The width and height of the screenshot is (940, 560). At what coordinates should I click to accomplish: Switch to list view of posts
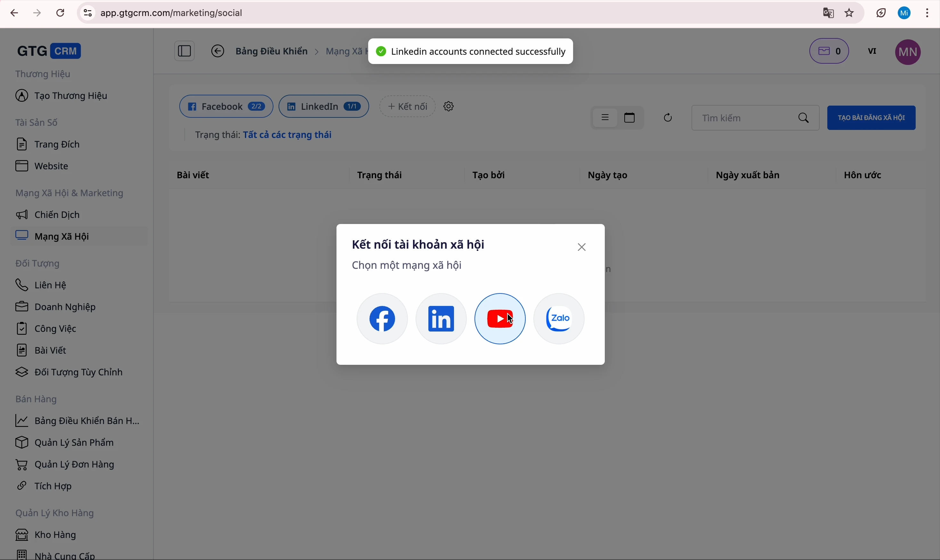coord(605,117)
